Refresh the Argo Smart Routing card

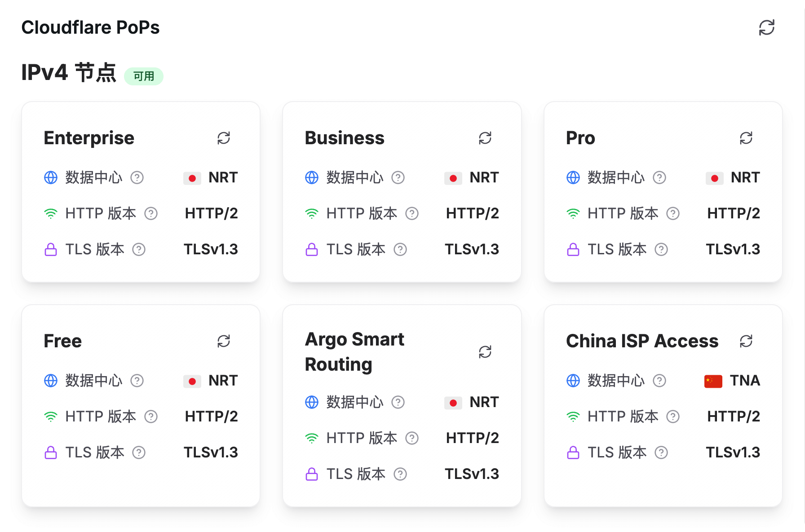pyautogui.click(x=485, y=352)
